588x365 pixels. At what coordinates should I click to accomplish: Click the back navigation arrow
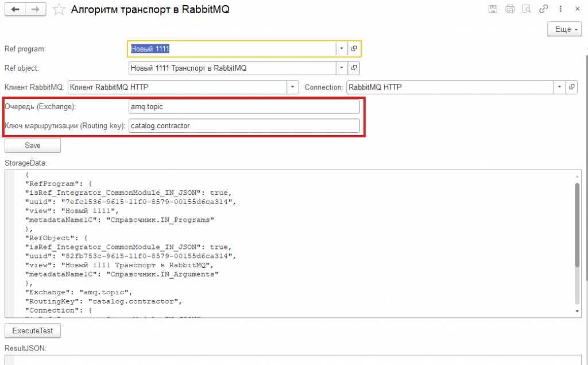coord(16,10)
